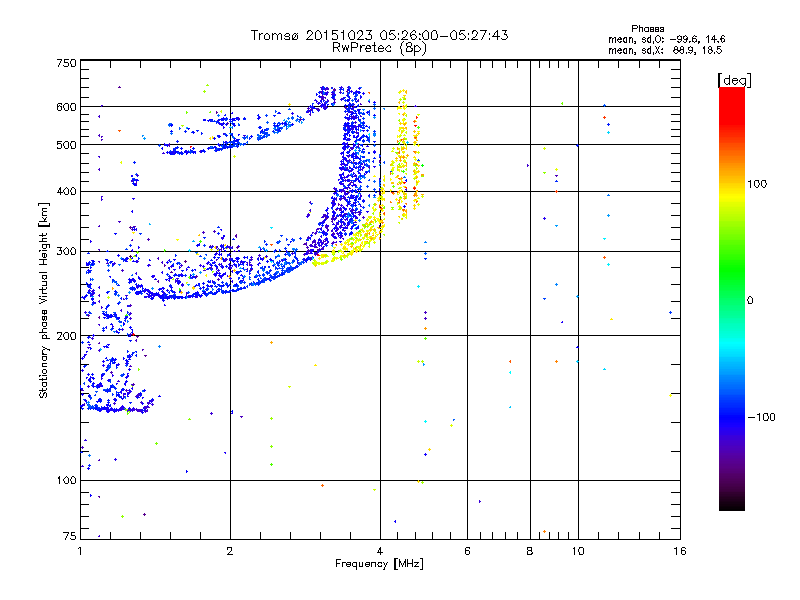Click the x-axis tick label 6
This screenshot has width=800, height=600.
(x=467, y=551)
